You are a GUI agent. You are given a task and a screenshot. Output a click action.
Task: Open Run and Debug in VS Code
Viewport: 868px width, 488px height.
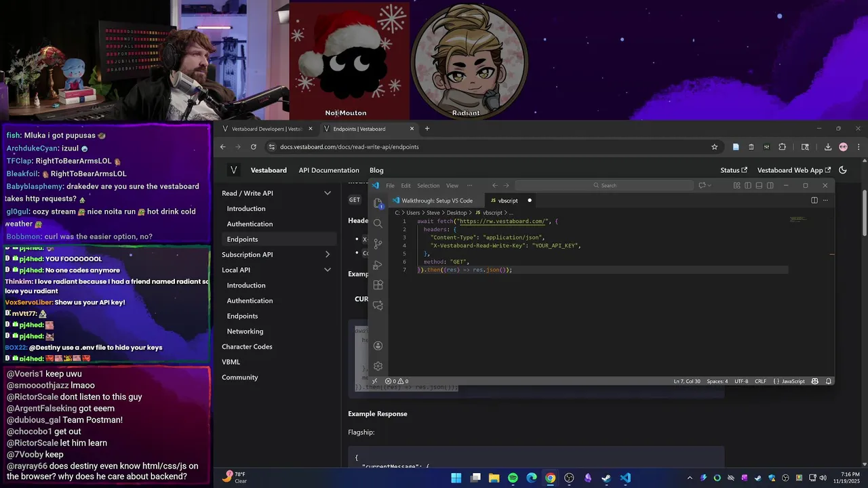pyautogui.click(x=378, y=264)
